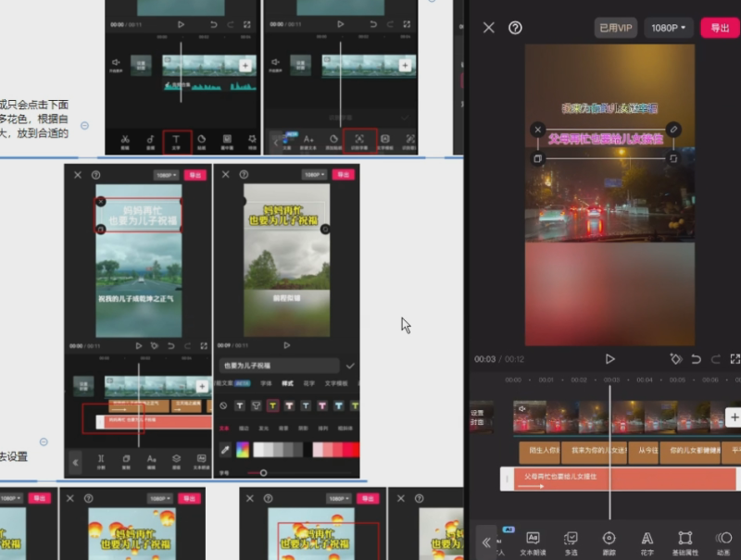Open 文本朗读 text-to-speech tool
The height and width of the screenshot is (560, 741).
click(x=533, y=540)
